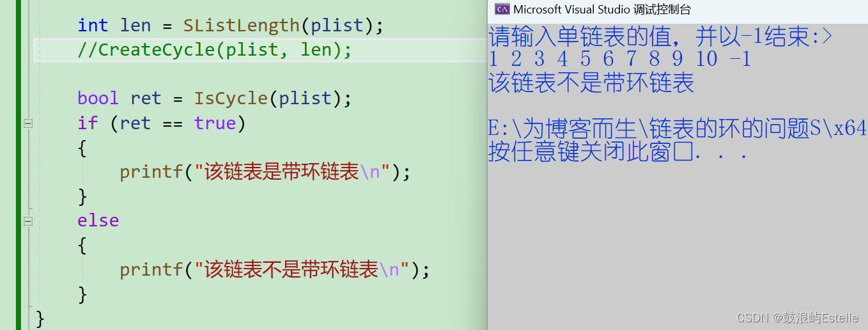Click console output line 该链表不是带环链表
Viewport: 868px width, 330px height.
click(x=591, y=83)
